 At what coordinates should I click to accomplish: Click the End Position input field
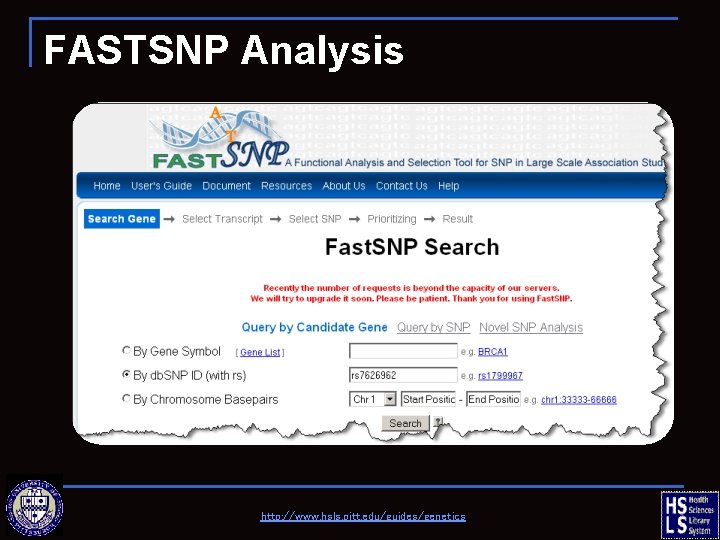tap(494, 399)
